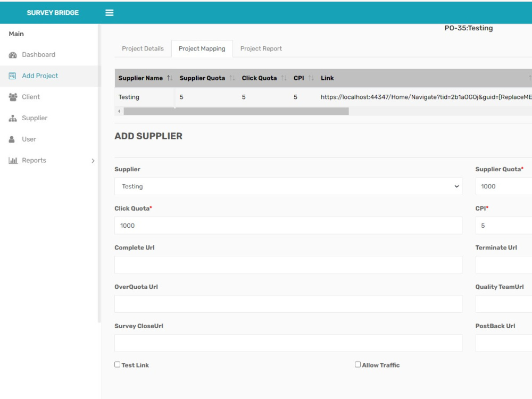This screenshot has height=399, width=532.
Task: Click the Survey CloseUrl input field
Action: pos(288,343)
